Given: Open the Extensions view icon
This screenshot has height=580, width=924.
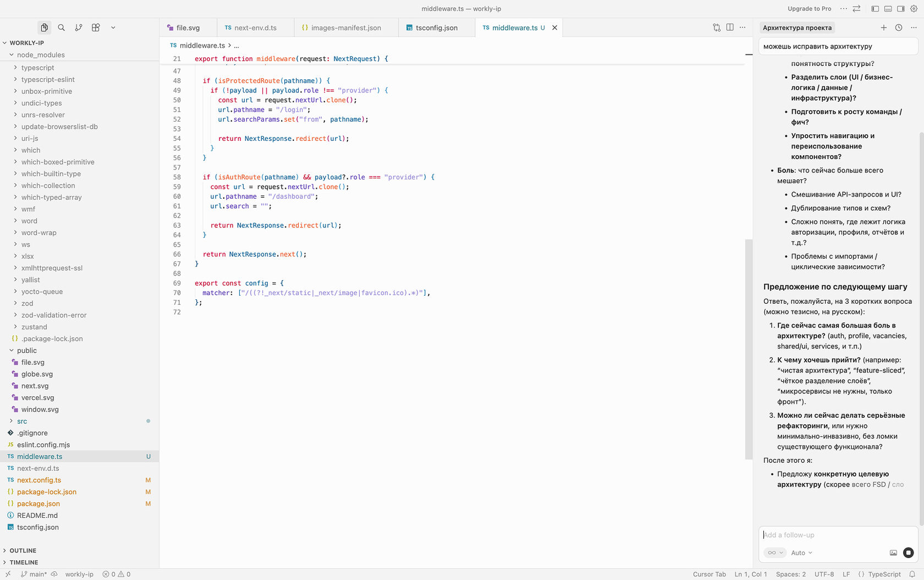Looking at the screenshot, I should pos(96,28).
